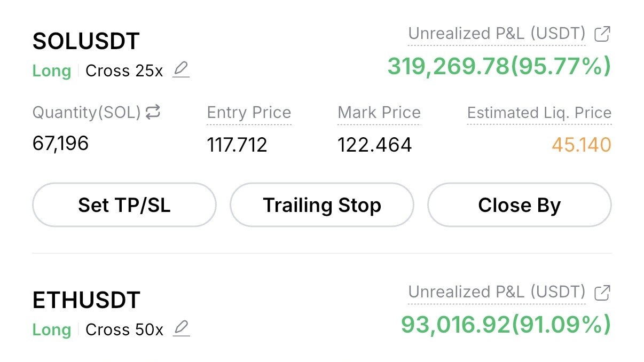Screen dimensions: 644x362
Task: Tap the Entry Price label
Action: point(249,113)
